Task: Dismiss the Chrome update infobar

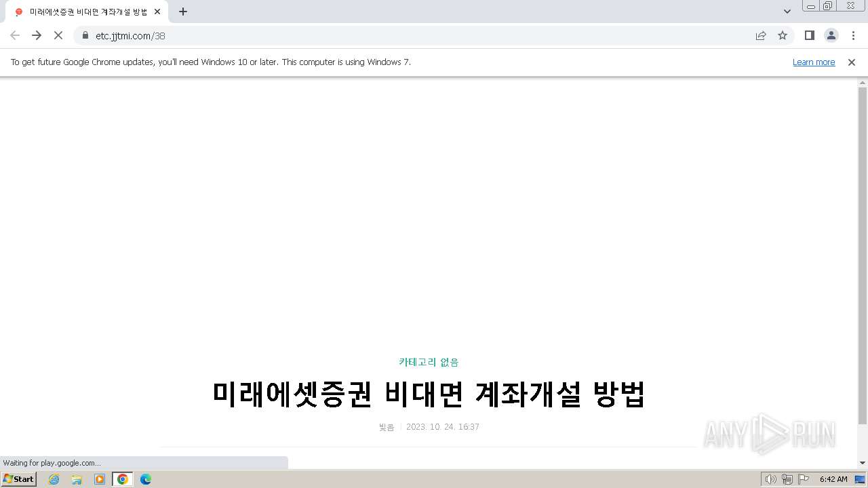Action: (x=852, y=62)
